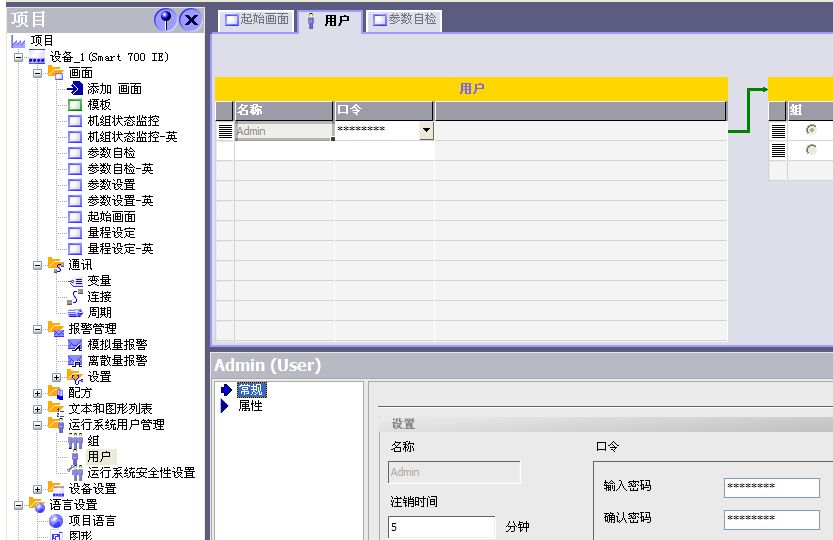Open the password dropdown for Admin row
This screenshot has height=540, width=833.
point(426,131)
